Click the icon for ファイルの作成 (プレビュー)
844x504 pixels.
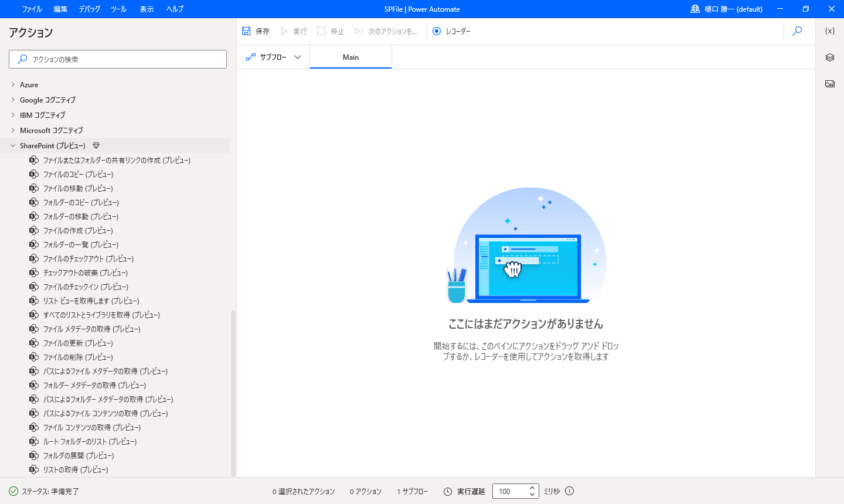coord(34,230)
